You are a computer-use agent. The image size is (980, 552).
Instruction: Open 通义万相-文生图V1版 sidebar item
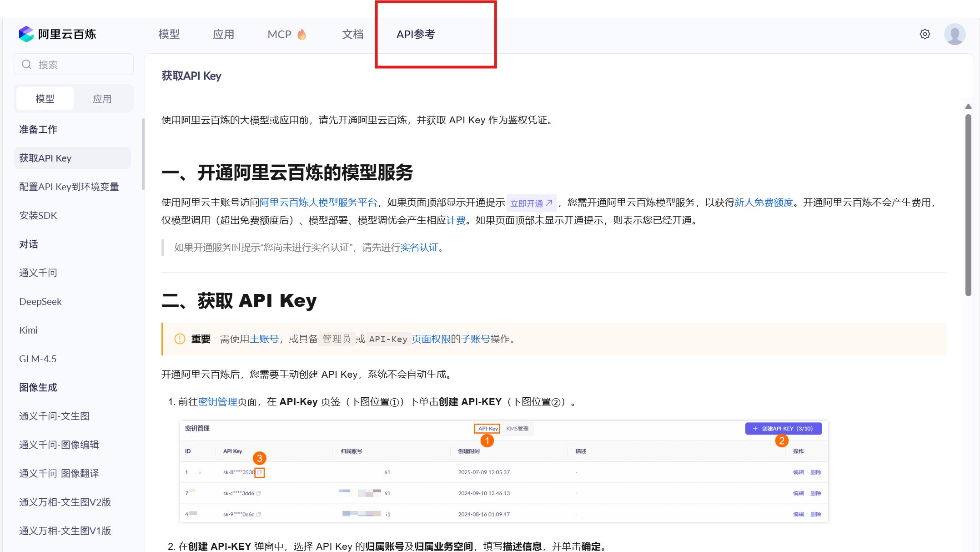pyautogui.click(x=65, y=531)
